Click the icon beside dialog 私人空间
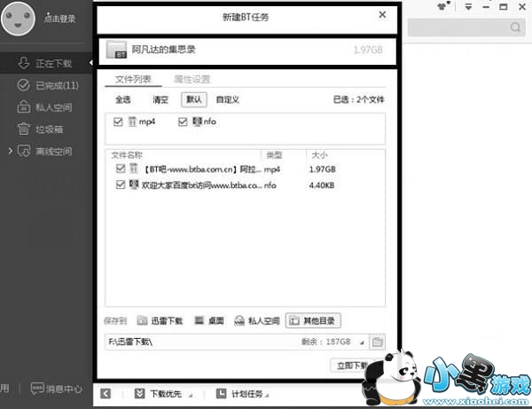532x409 pixels. [239, 320]
